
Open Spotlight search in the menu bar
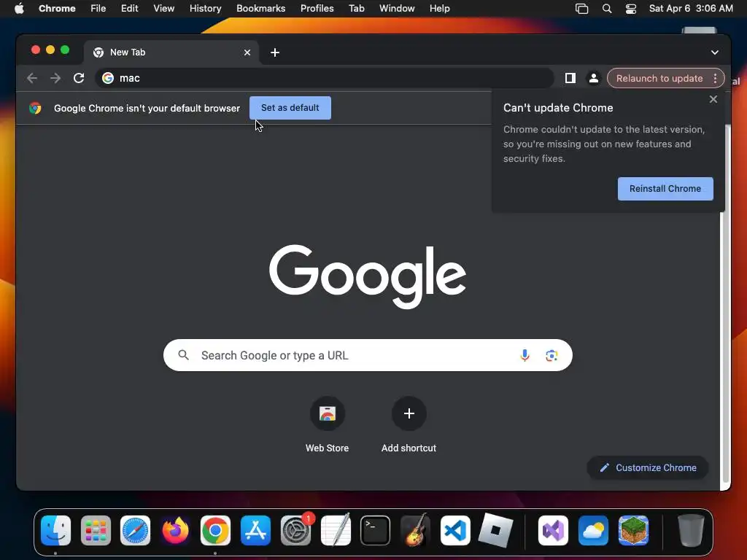pyautogui.click(x=606, y=9)
